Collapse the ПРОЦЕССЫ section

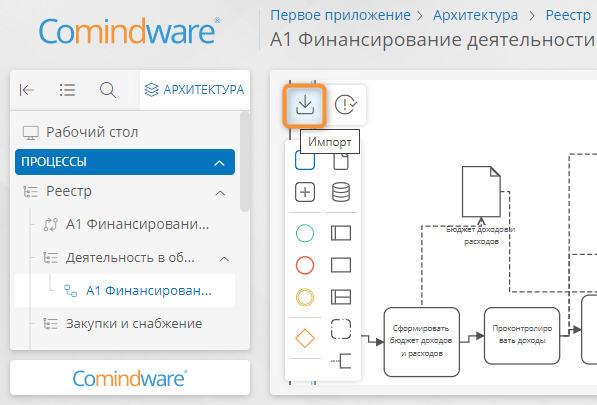[219, 163]
